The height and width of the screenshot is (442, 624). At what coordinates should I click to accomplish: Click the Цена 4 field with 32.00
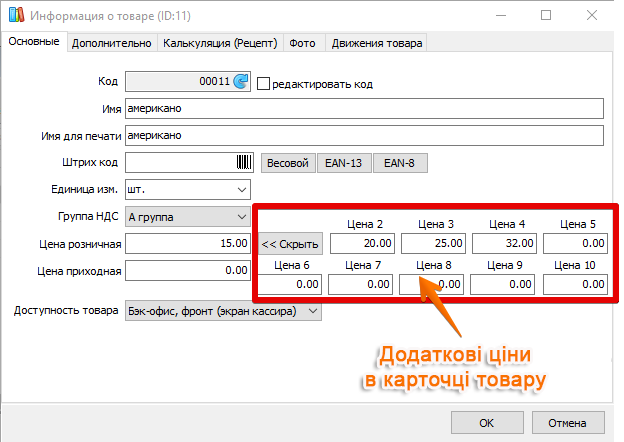pos(504,243)
